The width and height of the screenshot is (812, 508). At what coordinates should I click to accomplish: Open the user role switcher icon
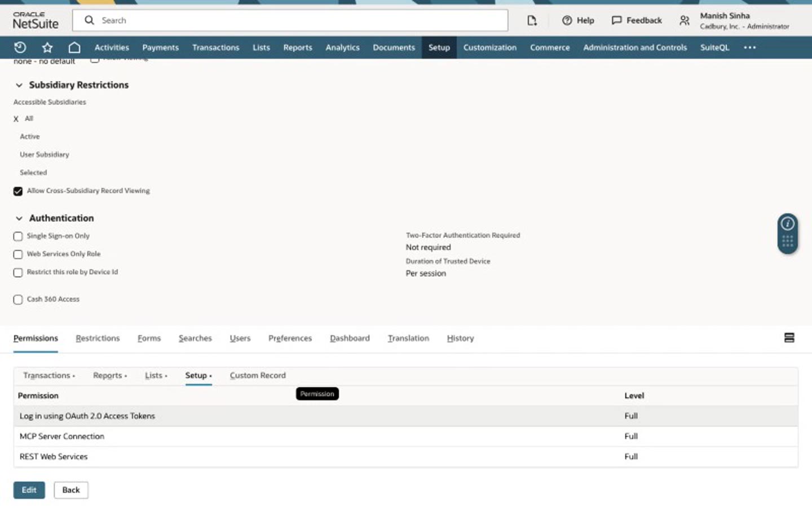click(685, 20)
